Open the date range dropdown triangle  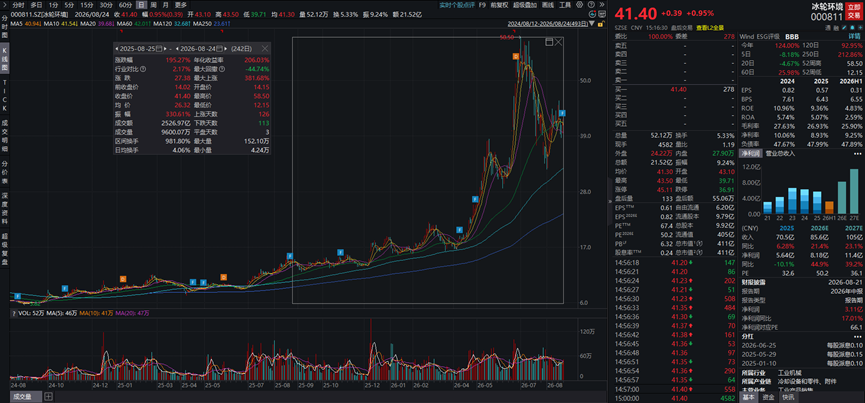[592, 23]
